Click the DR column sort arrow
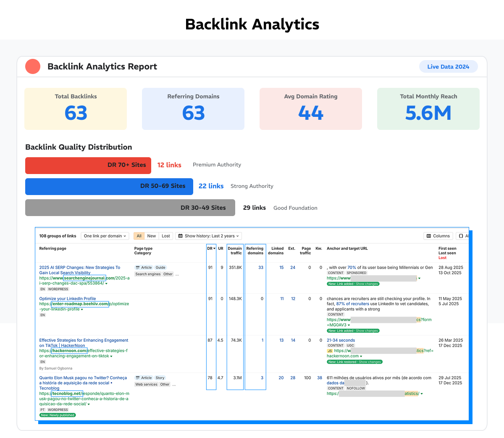504x438 pixels. tap(214, 249)
